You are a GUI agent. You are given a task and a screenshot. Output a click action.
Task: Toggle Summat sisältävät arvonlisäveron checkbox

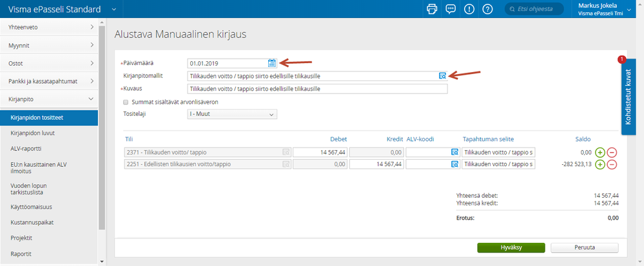pyautogui.click(x=126, y=102)
